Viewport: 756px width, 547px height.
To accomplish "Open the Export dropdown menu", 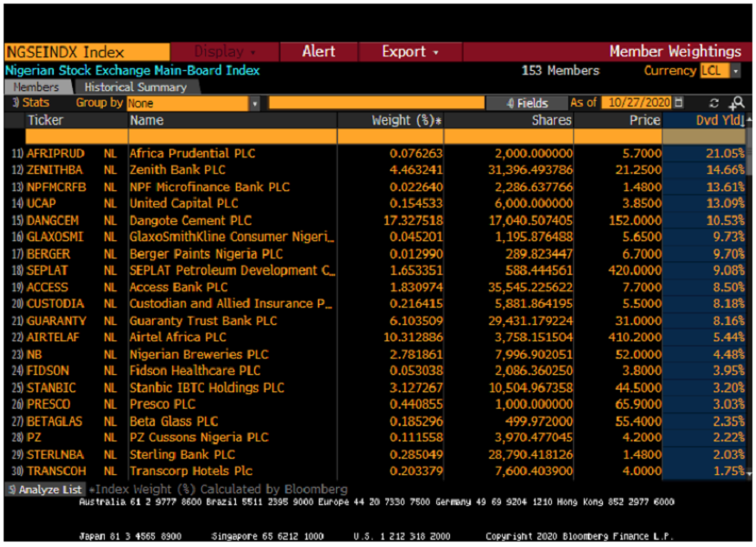I will click(410, 52).
